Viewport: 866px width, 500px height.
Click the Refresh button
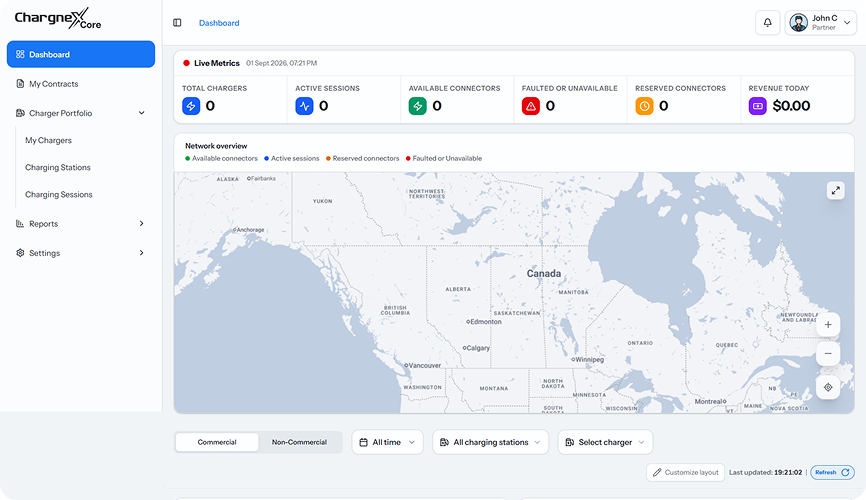[832, 472]
